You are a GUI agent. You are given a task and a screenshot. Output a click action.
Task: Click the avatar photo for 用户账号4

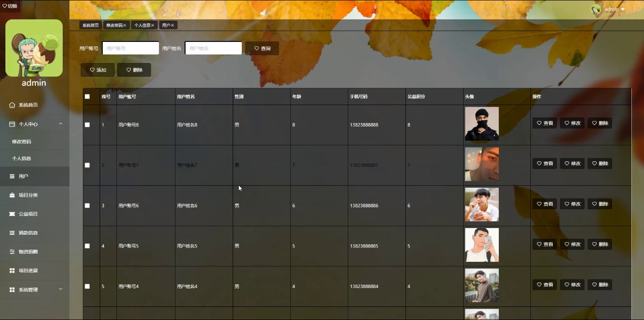[x=482, y=285]
